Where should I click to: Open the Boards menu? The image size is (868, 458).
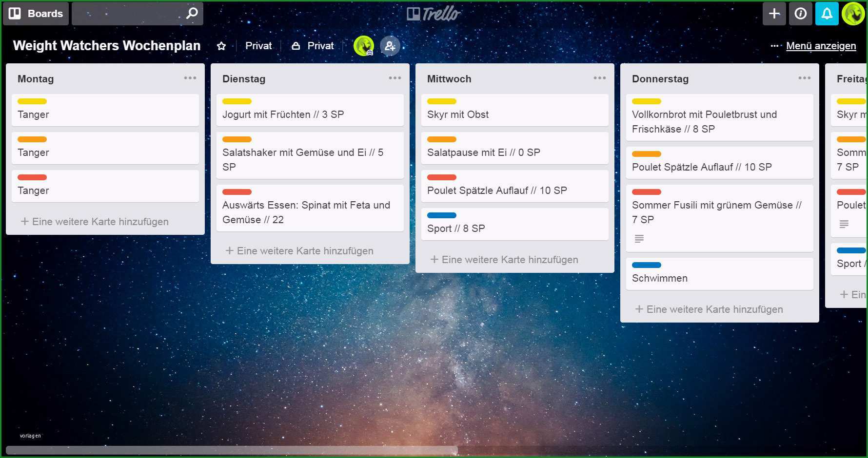click(36, 14)
